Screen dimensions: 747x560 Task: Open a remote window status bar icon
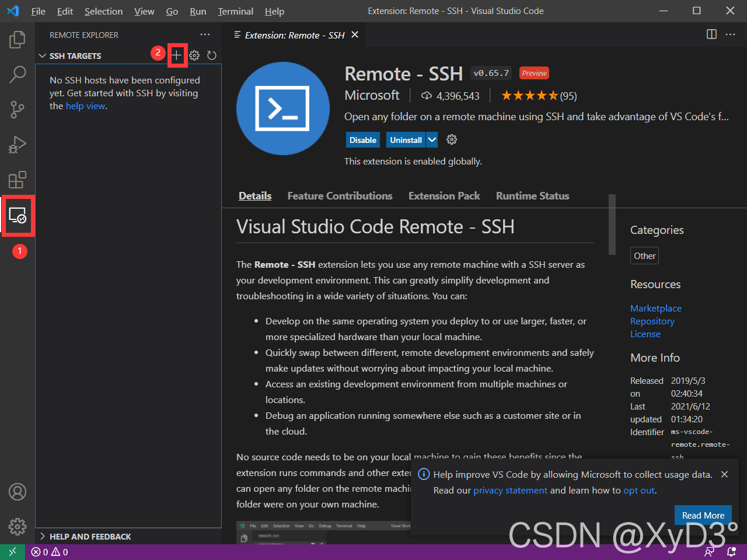pos(12,552)
